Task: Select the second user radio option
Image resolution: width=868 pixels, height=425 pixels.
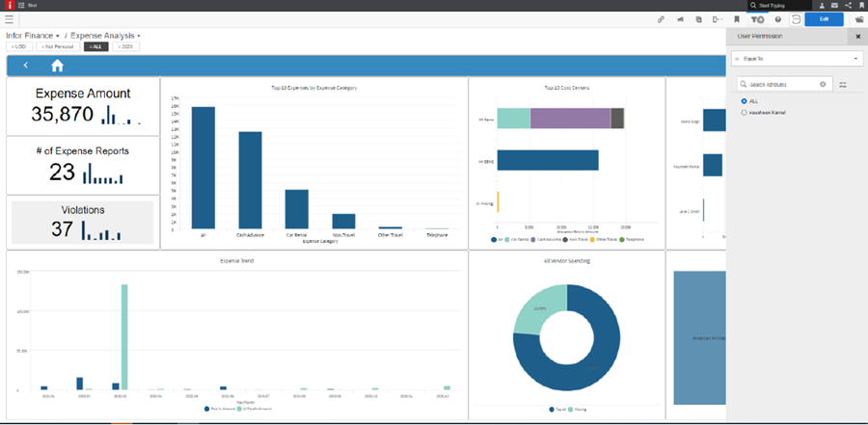Action: (x=744, y=113)
